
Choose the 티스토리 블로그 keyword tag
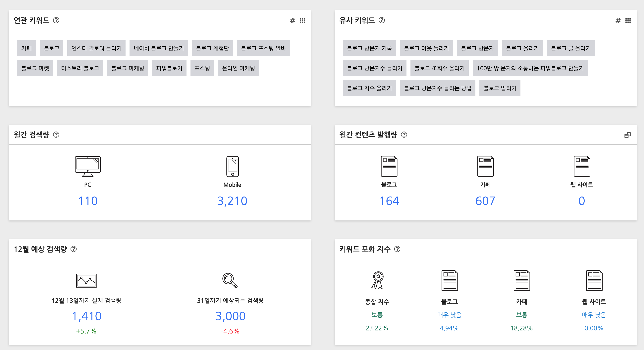80,68
